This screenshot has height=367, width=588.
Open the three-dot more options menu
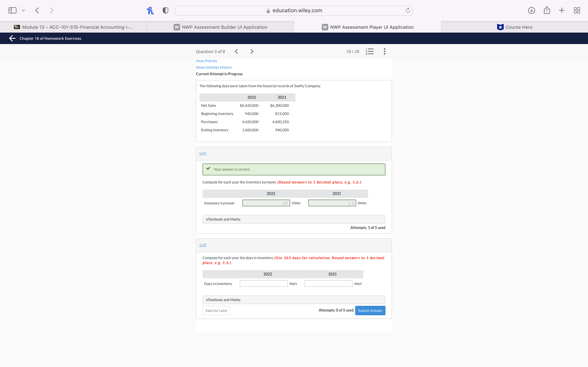384,51
